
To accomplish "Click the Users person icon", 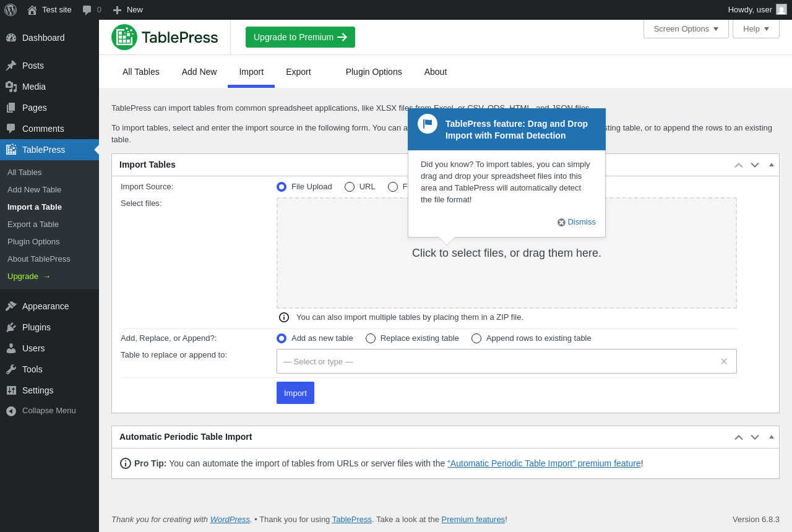I will pos(11,348).
